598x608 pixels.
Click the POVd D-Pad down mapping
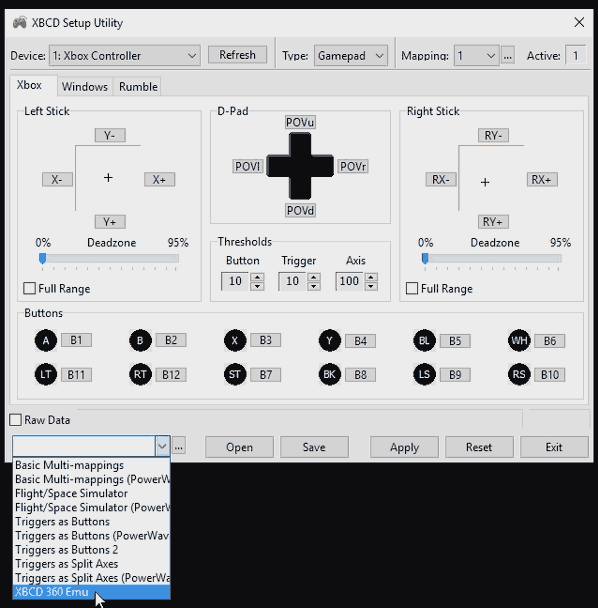pyautogui.click(x=300, y=211)
